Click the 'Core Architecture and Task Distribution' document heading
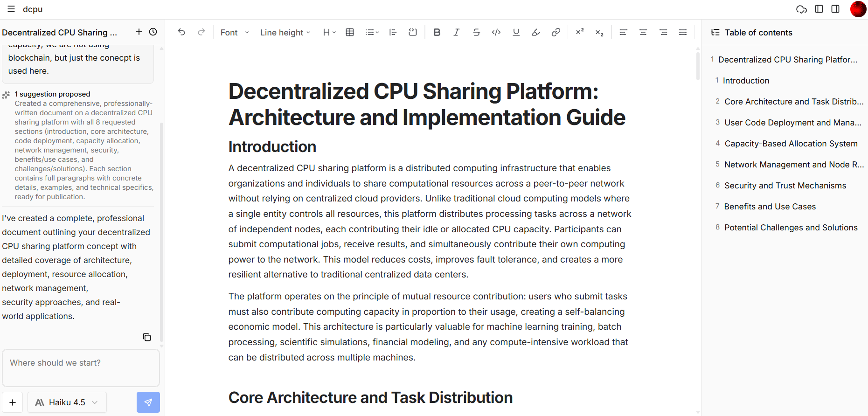This screenshot has height=416, width=868. (x=370, y=398)
